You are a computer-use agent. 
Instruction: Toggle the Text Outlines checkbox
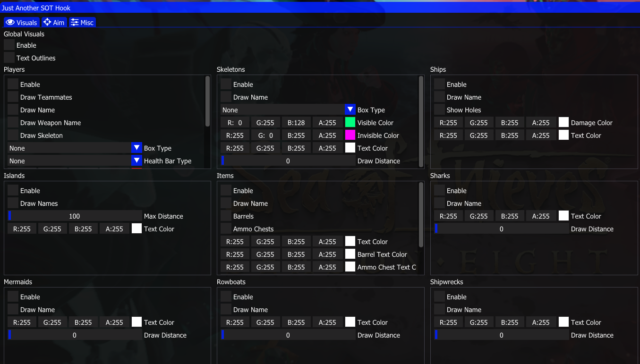coord(9,58)
